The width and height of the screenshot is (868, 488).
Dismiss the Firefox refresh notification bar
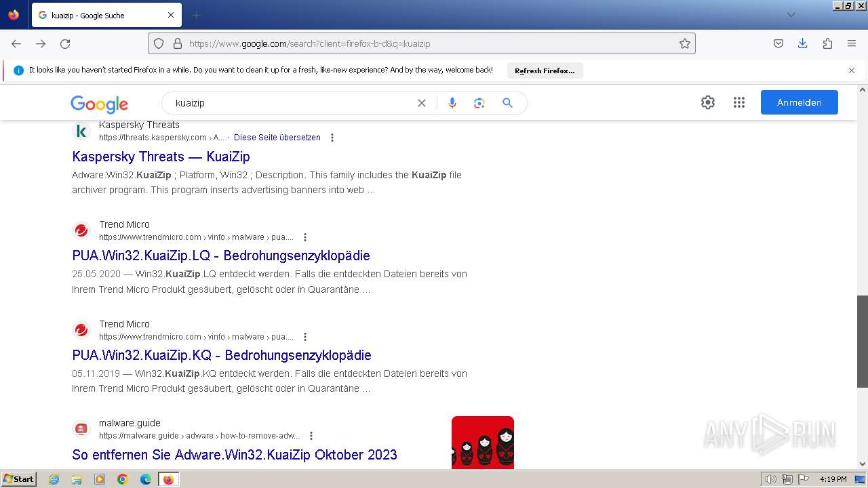pos(852,70)
